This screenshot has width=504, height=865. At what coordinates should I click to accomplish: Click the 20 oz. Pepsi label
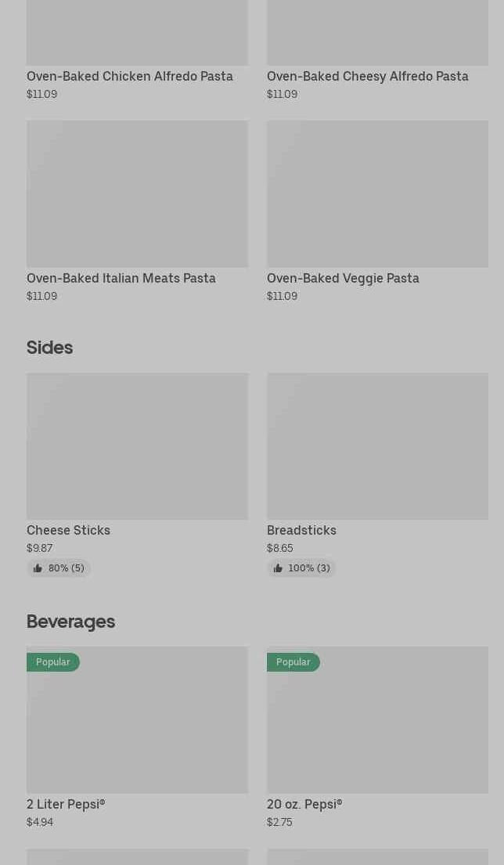coord(304,804)
